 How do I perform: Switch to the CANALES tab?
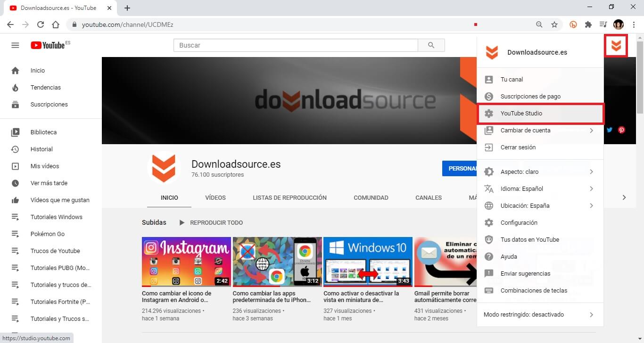pyautogui.click(x=429, y=198)
